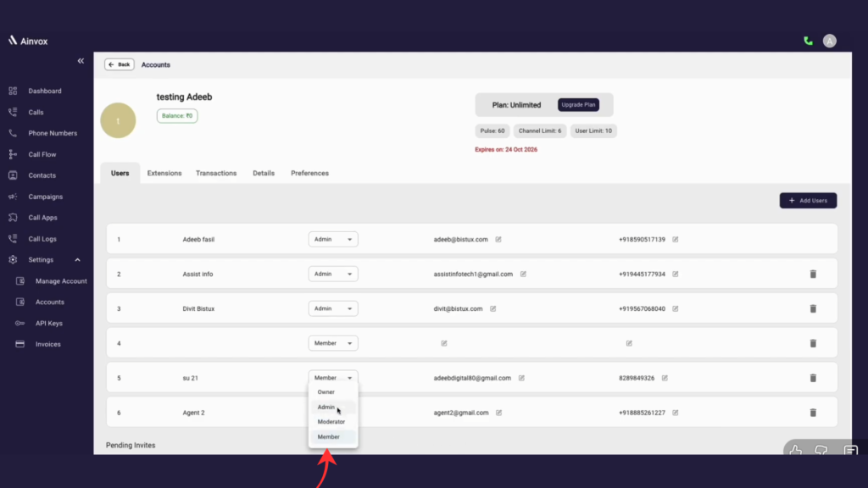Edit email for Adeeb fasil
The height and width of the screenshot is (488, 868).
point(498,240)
